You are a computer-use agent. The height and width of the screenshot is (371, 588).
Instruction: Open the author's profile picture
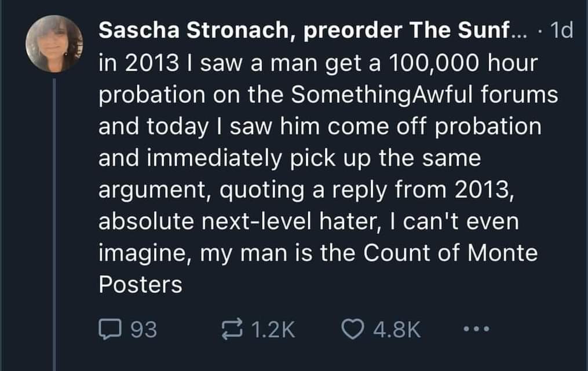[55, 44]
